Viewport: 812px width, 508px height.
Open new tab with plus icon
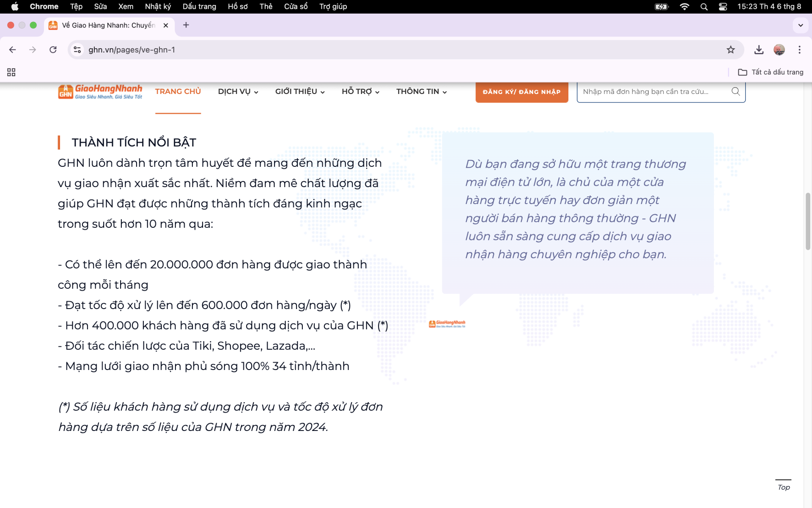tap(186, 25)
